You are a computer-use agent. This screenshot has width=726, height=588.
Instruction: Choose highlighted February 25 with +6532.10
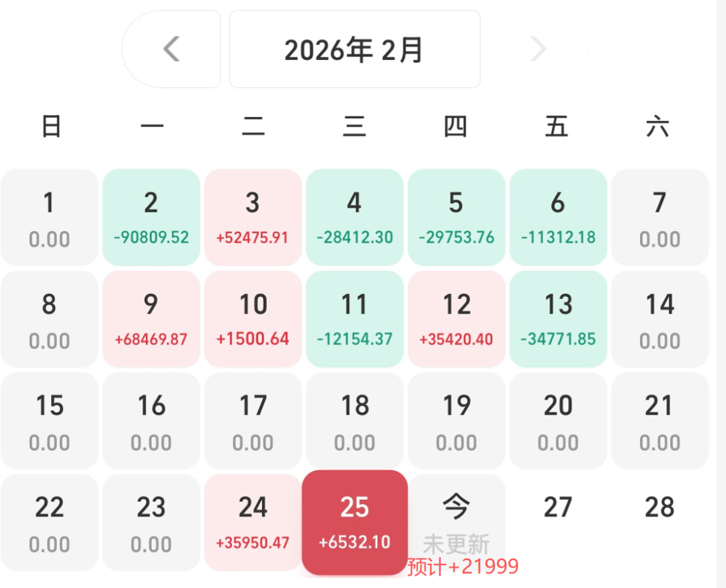coord(355,523)
